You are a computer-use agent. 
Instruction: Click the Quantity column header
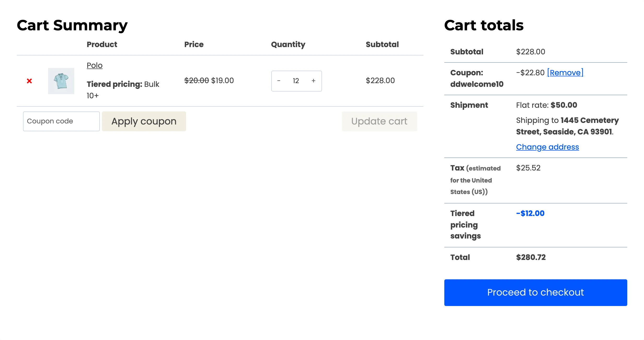288,44
